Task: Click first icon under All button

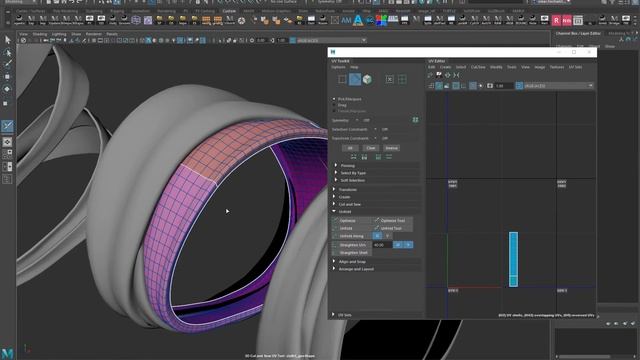Action: click(x=353, y=157)
